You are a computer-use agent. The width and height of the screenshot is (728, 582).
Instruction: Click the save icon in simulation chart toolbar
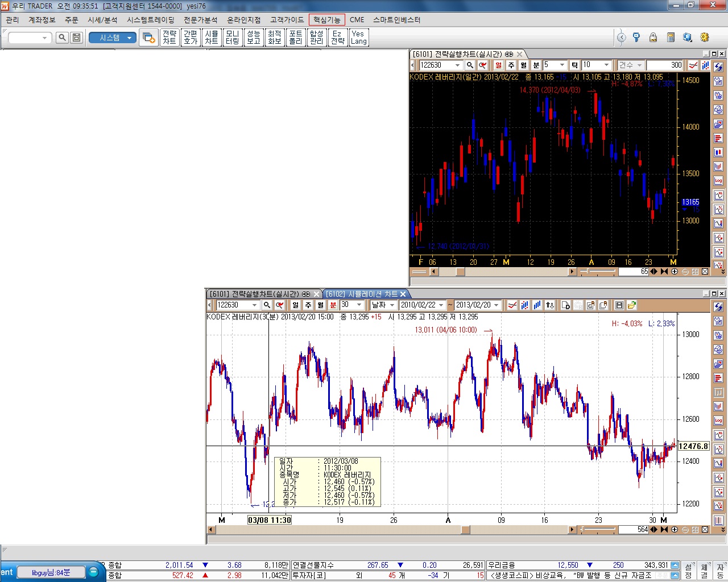(619, 305)
